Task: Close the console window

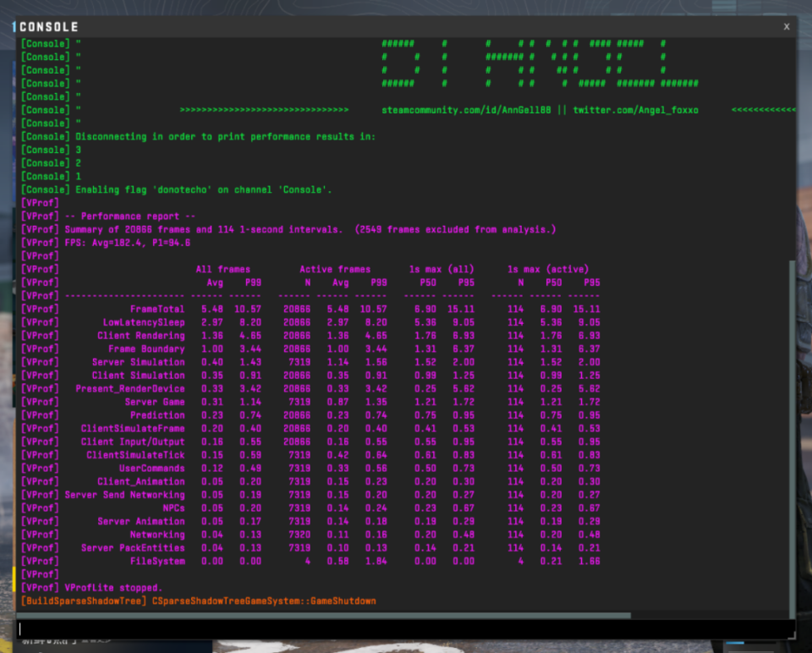Action: coord(786,26)
